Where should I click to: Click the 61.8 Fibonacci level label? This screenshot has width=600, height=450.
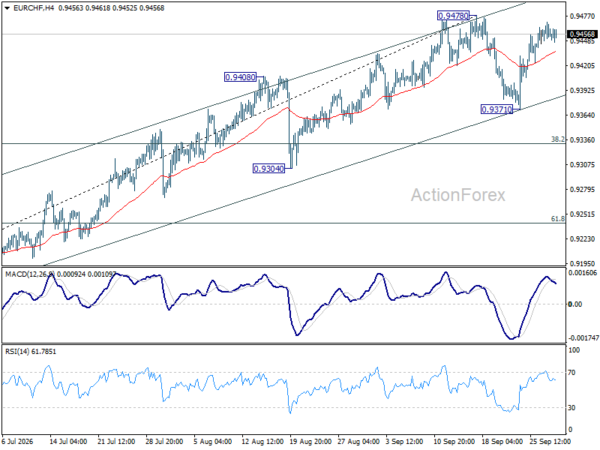pyautogui.click(x=558, y=218)
